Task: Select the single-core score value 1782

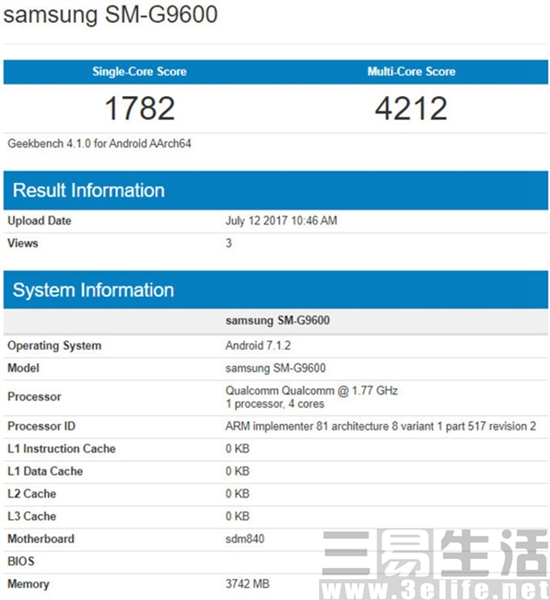Action: click(140, 108)
